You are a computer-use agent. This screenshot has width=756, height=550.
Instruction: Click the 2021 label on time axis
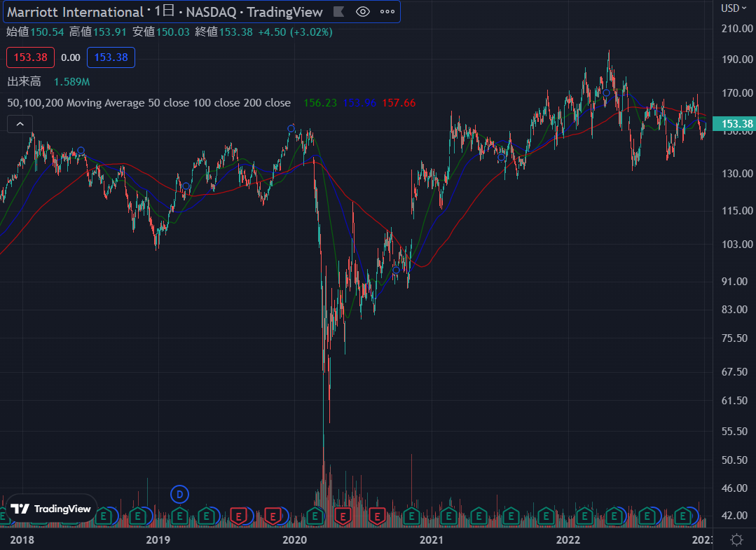click(432, 540)
